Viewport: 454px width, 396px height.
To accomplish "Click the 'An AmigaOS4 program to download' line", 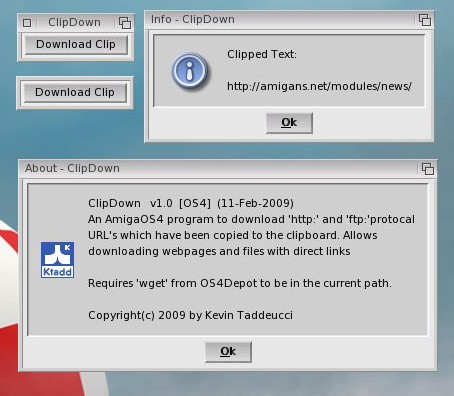I will (x=251, y=219).
